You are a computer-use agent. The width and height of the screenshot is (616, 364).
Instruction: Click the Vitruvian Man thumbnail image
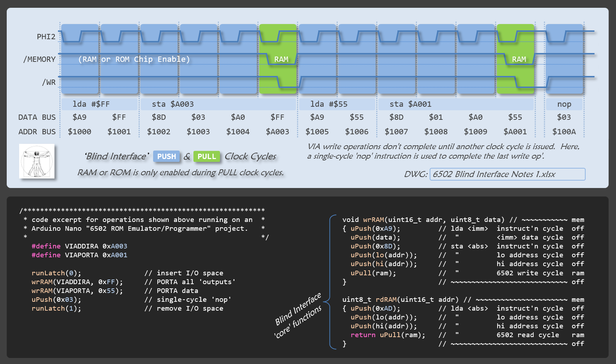pyautogui.click(x=37, y=161)
